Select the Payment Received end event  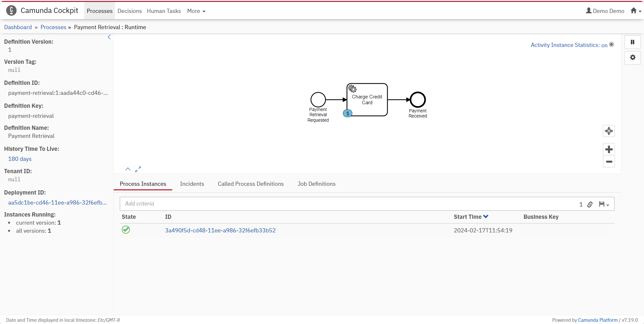point(418,100)
